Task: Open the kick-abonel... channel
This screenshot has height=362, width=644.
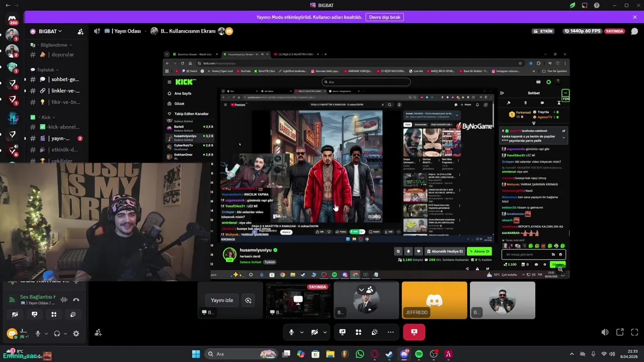Action: click(x=56, y=127)
